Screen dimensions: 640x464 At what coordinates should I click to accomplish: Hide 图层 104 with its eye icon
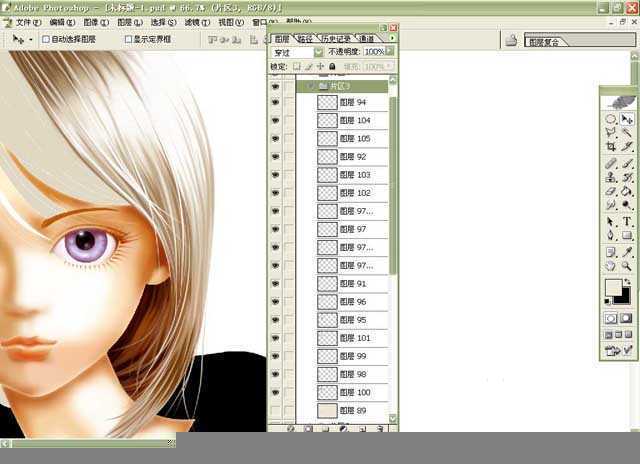tap(276, 120)
